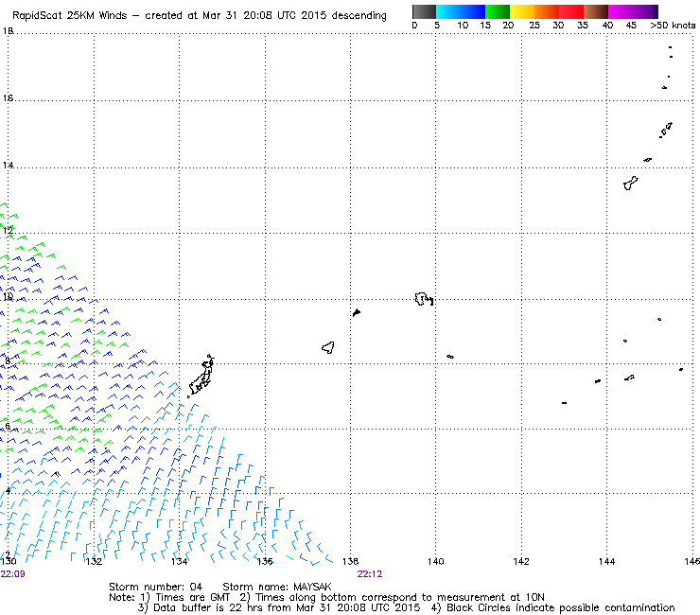Select the yellow 20-25 knots color segment

pos(522,11)
